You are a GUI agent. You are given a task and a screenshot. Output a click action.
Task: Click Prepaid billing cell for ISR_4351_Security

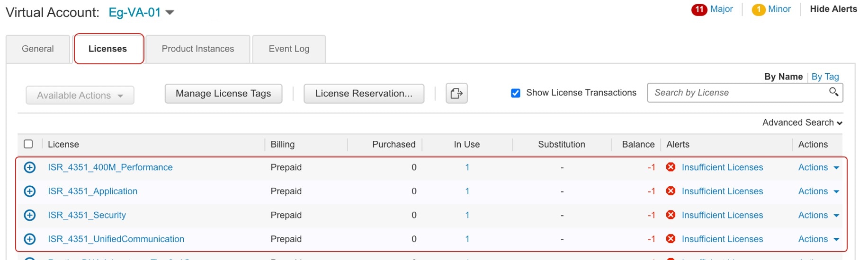click(286, 215)
